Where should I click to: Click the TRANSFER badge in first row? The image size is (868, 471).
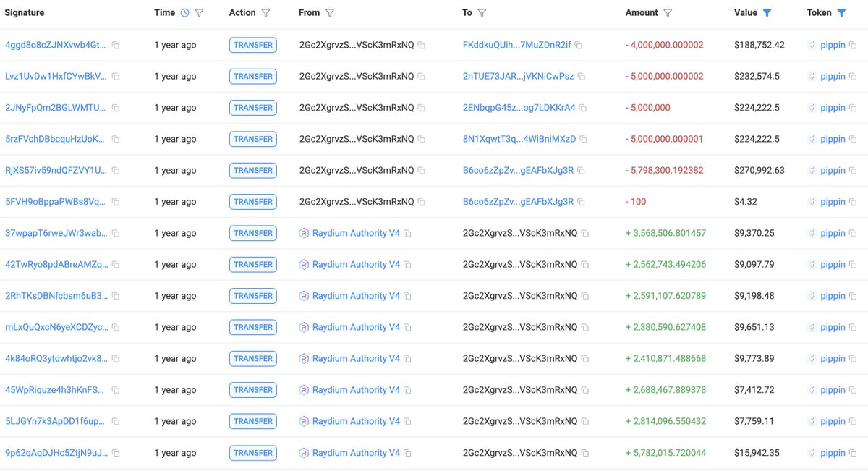click(x=253, y=45)
